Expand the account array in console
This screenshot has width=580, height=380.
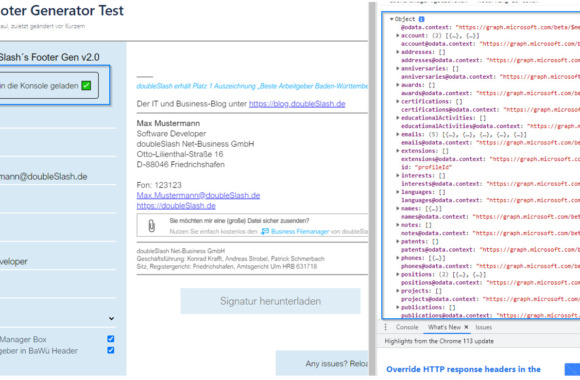pyautogui.click(x=398, y=36)
